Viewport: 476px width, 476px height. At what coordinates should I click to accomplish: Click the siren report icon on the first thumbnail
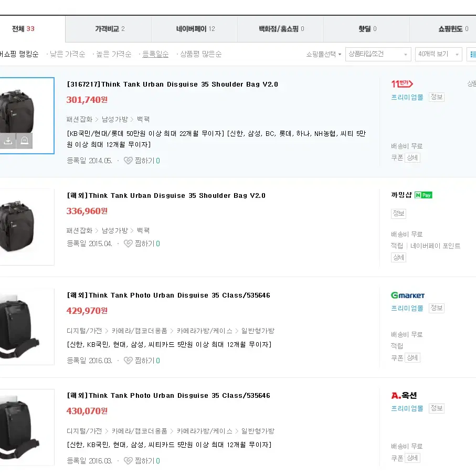click(24, 141)
